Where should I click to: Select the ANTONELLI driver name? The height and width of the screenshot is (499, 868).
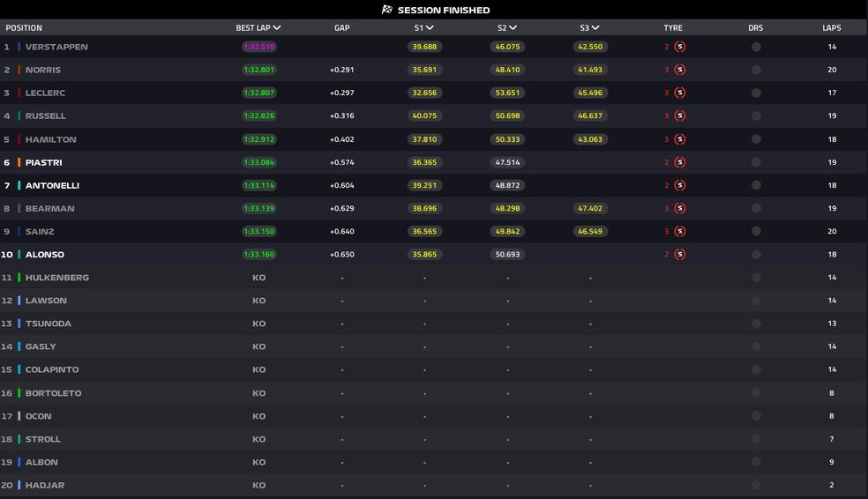(52, 185)
